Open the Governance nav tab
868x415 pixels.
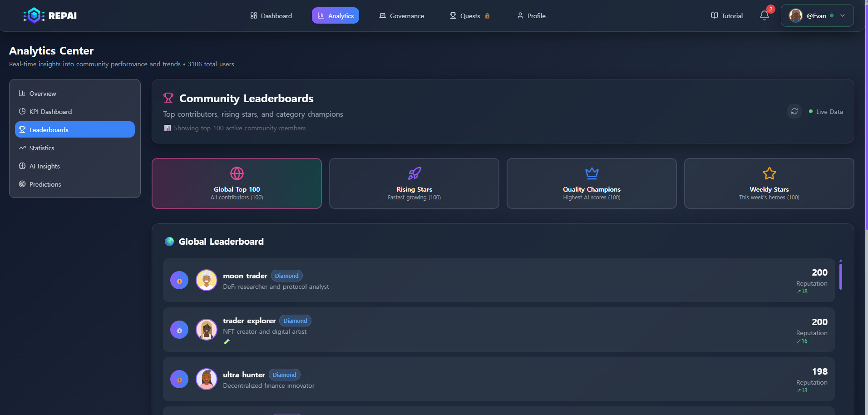402,16
